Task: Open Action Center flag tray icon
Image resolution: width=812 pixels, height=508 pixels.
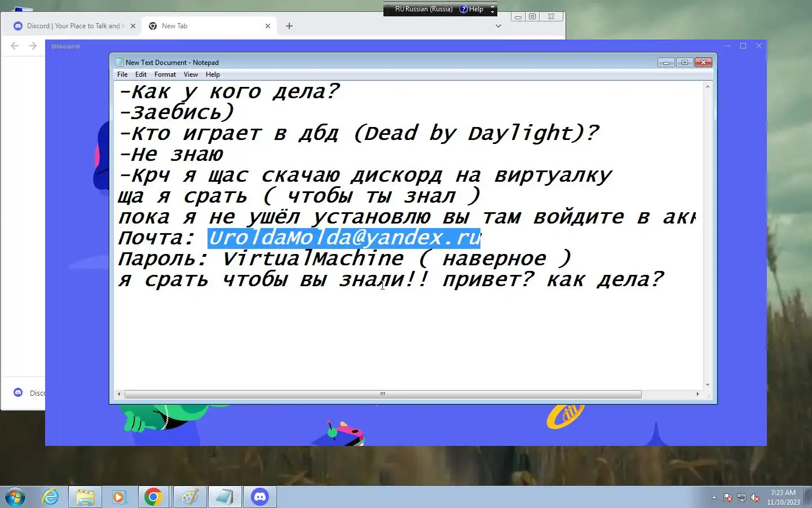Action: point(728,497)
